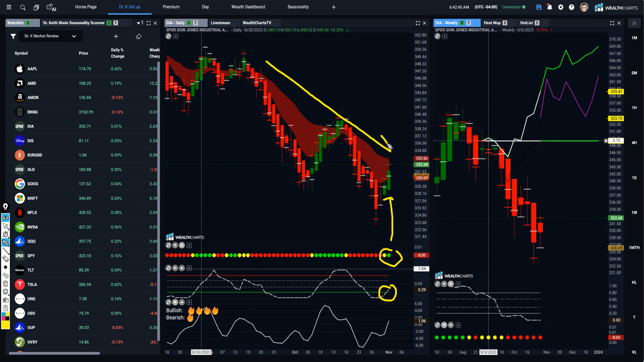The image size is (644, 362).
Task: Switch to the Home Page tab
Action: [86, 7]
